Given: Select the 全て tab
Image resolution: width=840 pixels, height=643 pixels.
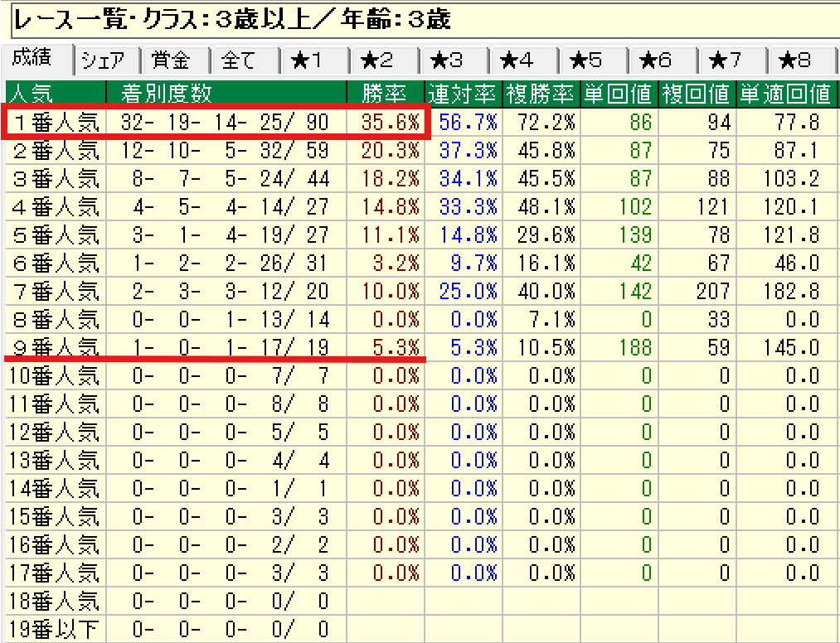Looking at the screenshot, I should 239,60.
